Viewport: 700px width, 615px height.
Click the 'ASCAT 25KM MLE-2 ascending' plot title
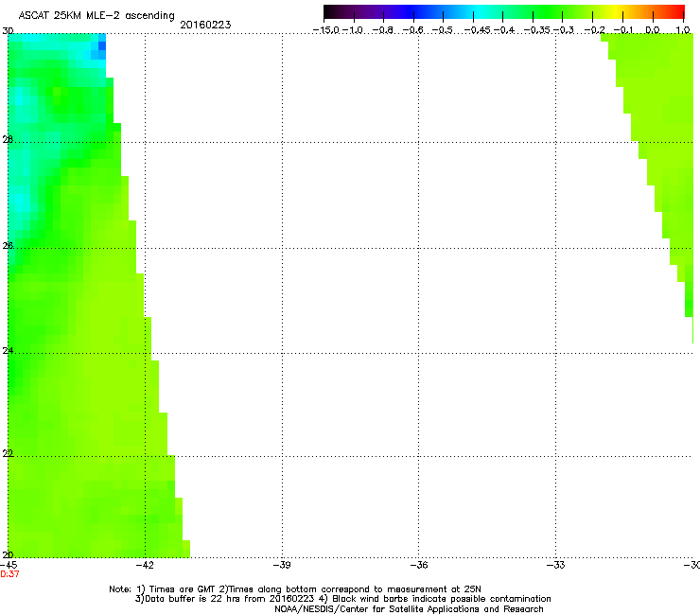tap(96, 16)
